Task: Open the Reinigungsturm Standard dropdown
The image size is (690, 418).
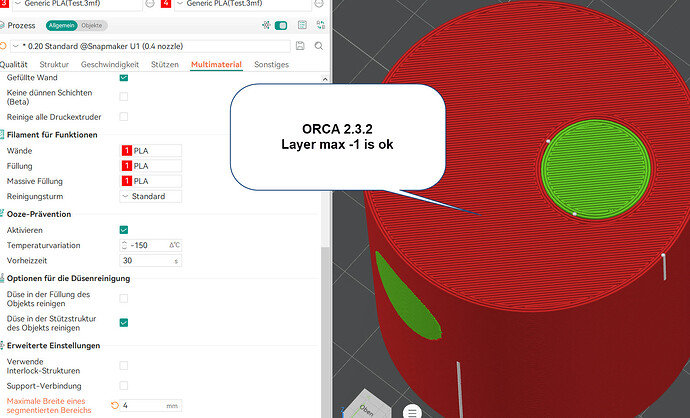Action: pyautogui.click(x=150, y=196)
